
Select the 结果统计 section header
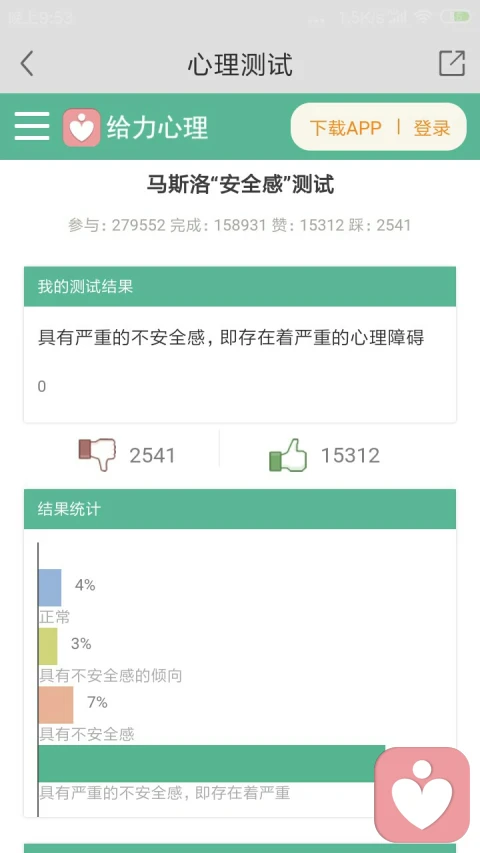[240, 509]
